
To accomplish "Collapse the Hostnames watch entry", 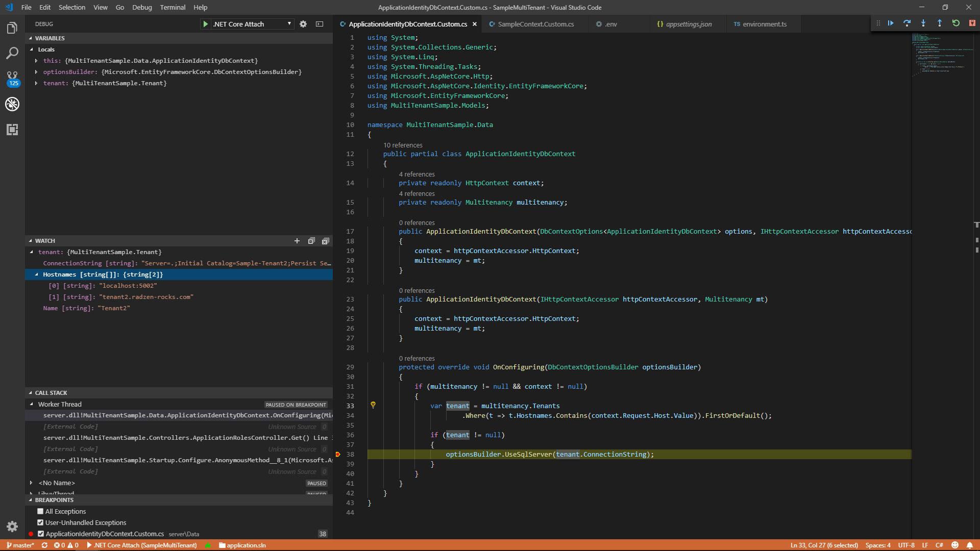I will 36,274.
